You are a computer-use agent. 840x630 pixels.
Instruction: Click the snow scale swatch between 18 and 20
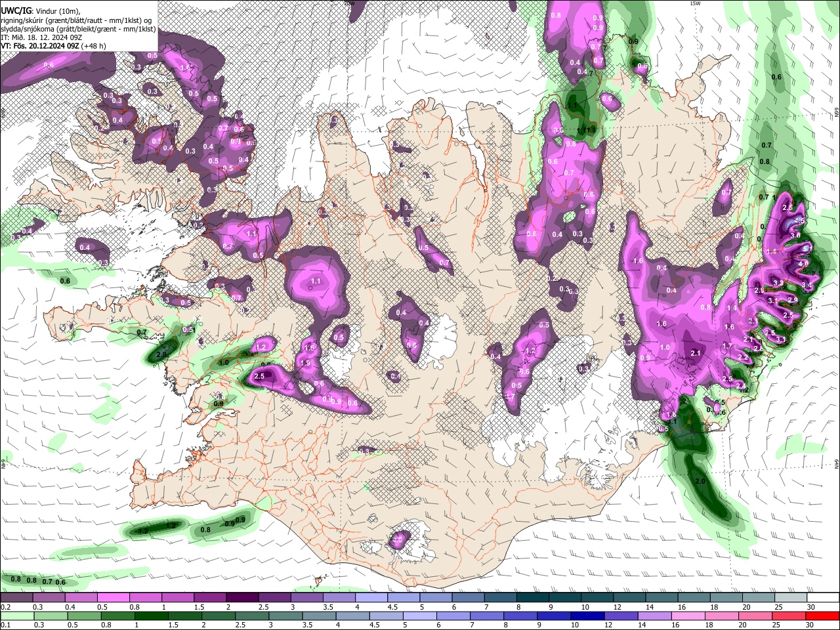click(x=726, y=598)
